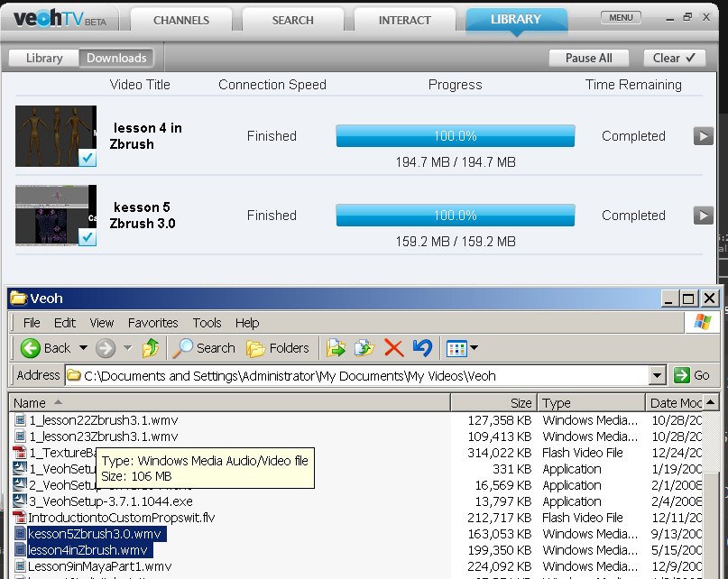Go up one folder level
Viewport: 728px width, 579px height.
pos(151,348)
